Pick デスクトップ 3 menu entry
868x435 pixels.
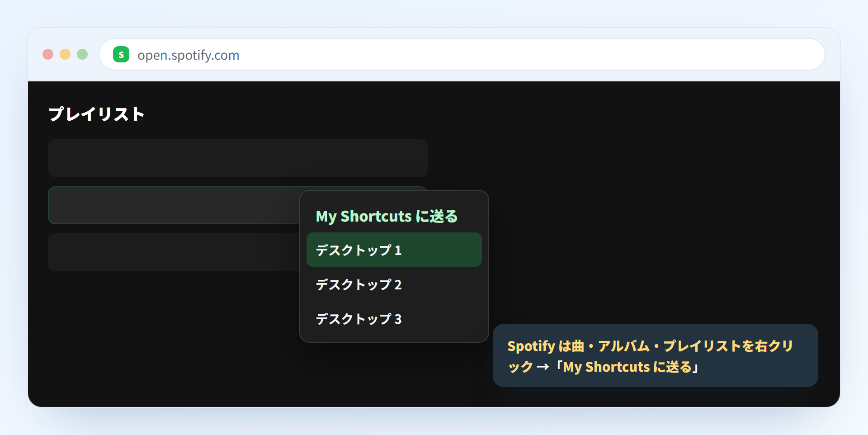click(x=394, y=318)
